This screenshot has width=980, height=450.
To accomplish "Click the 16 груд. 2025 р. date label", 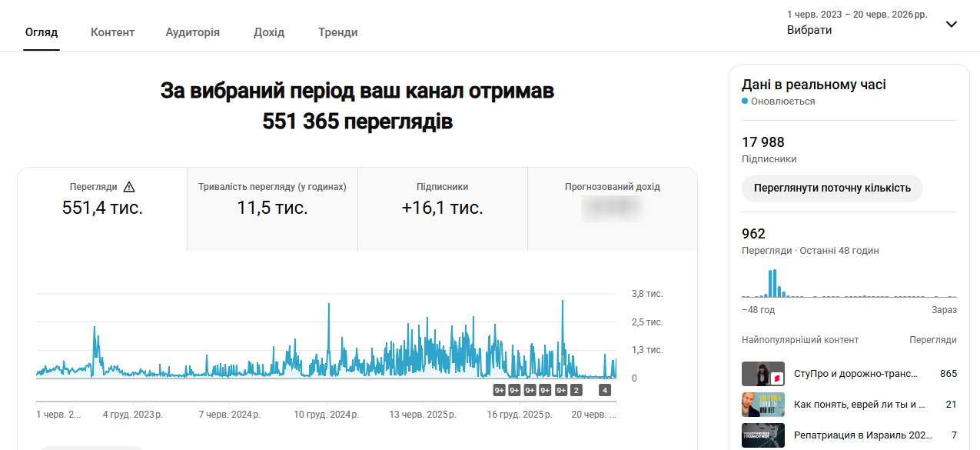I will 520,415.
